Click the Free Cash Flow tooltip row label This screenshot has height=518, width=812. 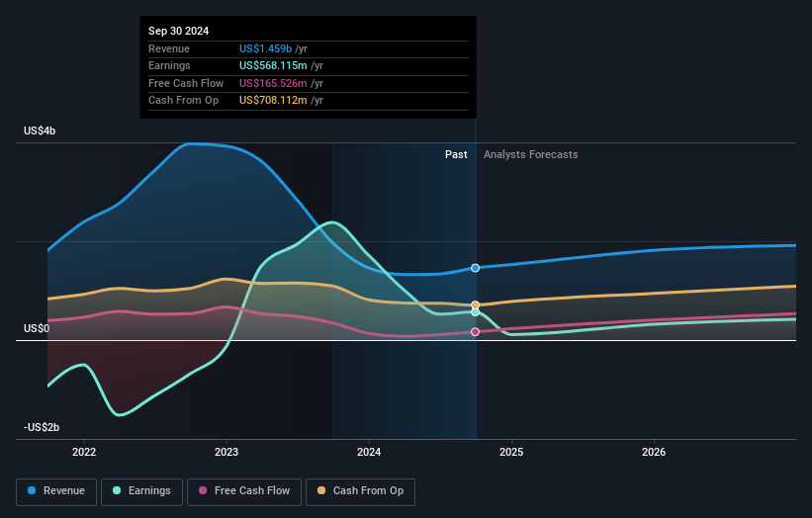point(186,83)
